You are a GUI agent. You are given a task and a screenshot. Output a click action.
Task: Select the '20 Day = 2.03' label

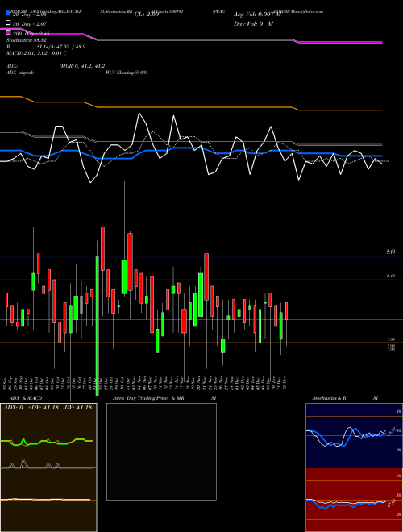[30, 15]
